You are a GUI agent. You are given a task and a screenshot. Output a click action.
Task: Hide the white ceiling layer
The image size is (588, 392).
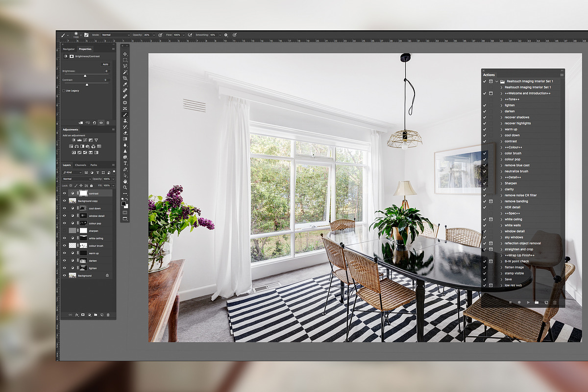tap(64, 238)
